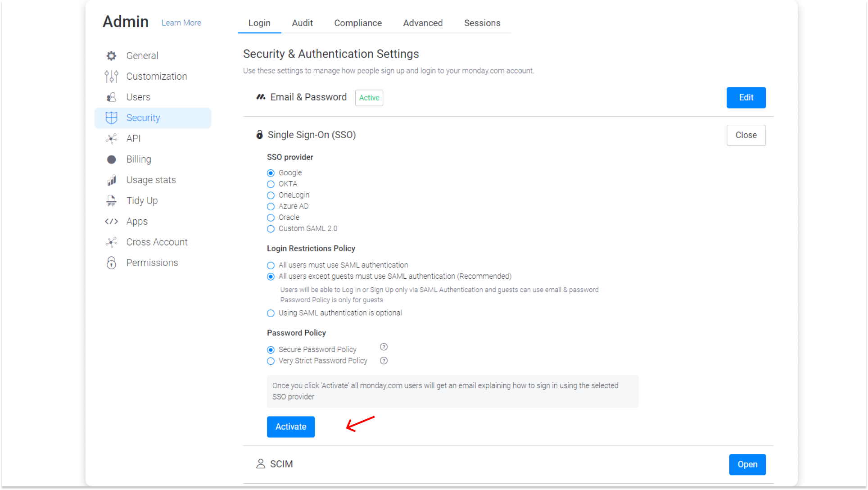Screen dimensions: 868x490
Task: Open API in the admin sidebar
Action: 153,139
